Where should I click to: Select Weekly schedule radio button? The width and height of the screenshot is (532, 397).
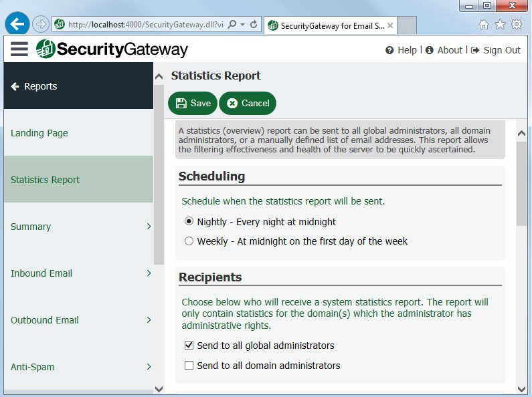coord(189,241)
